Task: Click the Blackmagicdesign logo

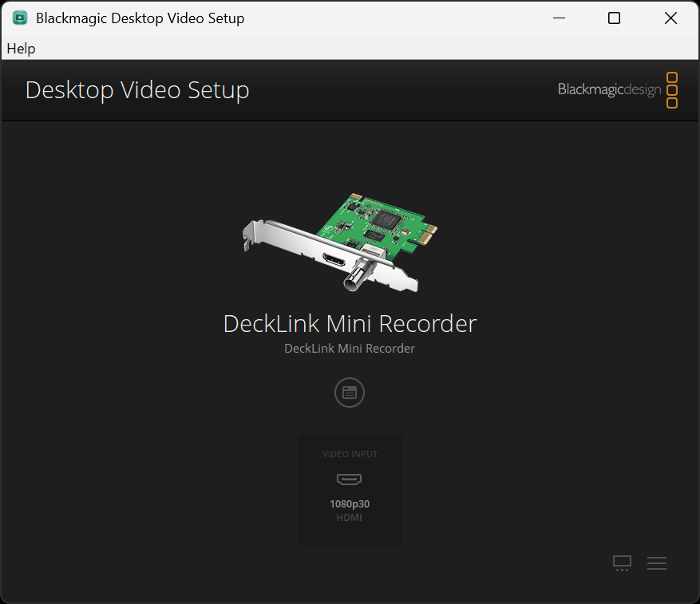Action: pos(609,89)
